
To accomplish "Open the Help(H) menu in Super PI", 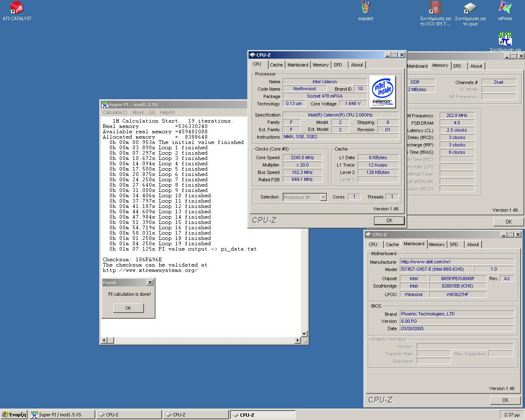I will [x=167, y=112].
